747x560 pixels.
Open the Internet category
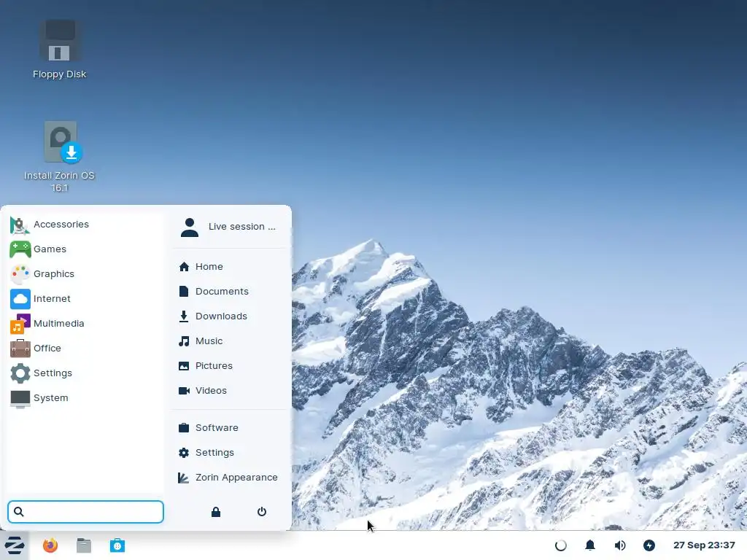(x=86, y=298)
